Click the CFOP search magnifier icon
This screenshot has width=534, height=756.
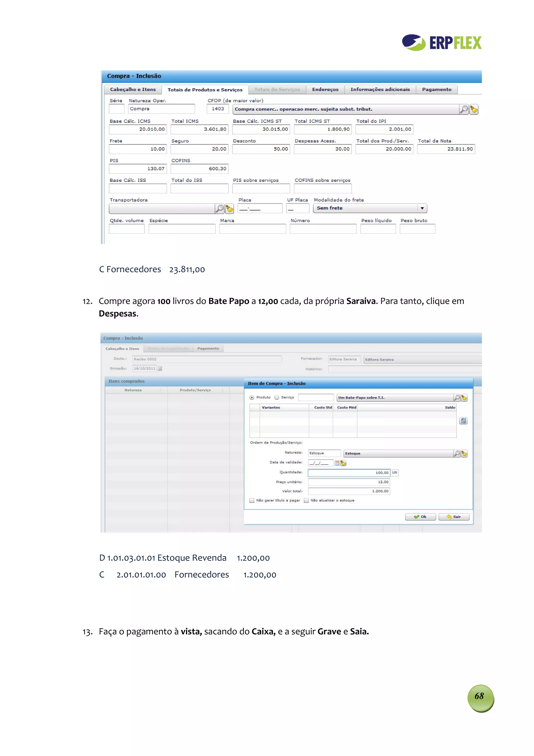(464, 109)
